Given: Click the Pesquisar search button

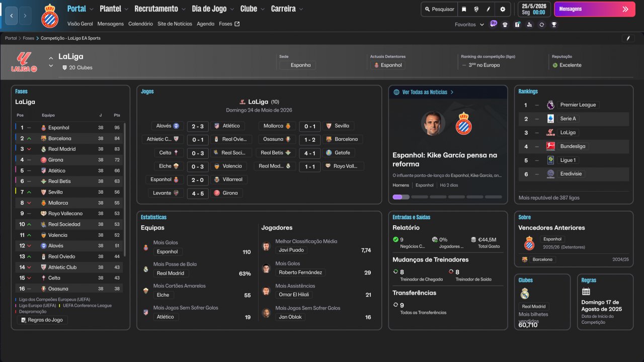Looking at the screenshot, I should coord(439,9).
